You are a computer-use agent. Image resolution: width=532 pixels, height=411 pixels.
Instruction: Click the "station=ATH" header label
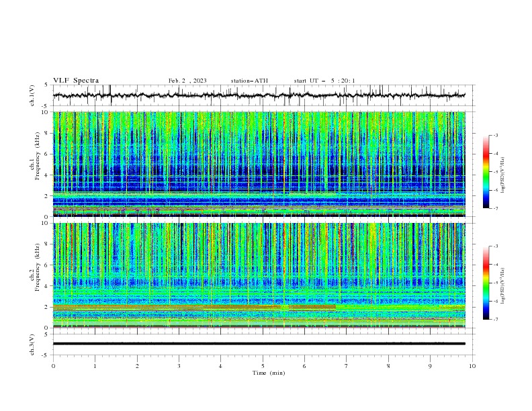pyautogui.click(x=249, y=81)
